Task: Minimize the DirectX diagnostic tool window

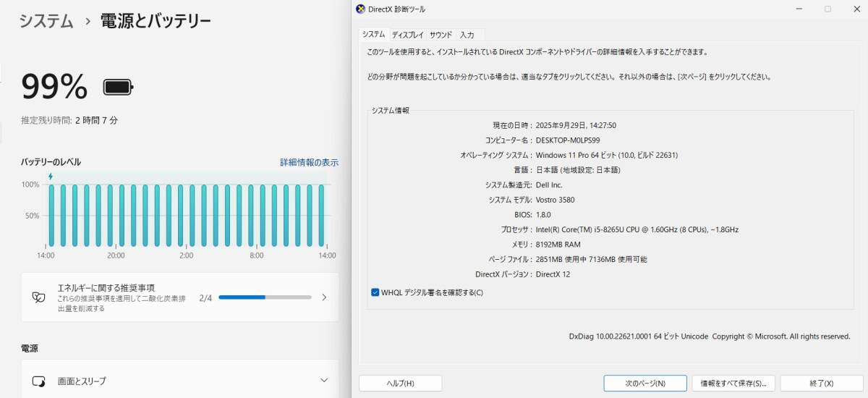Action: (798, 9)
